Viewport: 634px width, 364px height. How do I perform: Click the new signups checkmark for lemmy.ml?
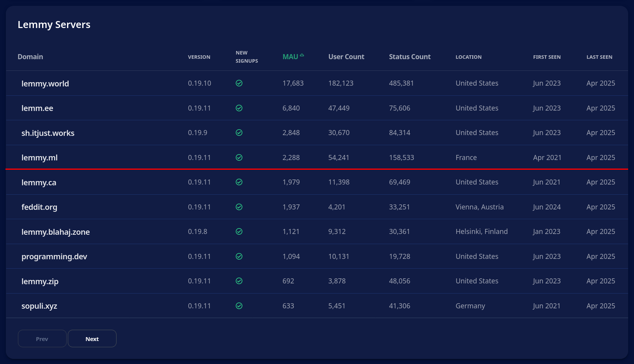(239, 158)
